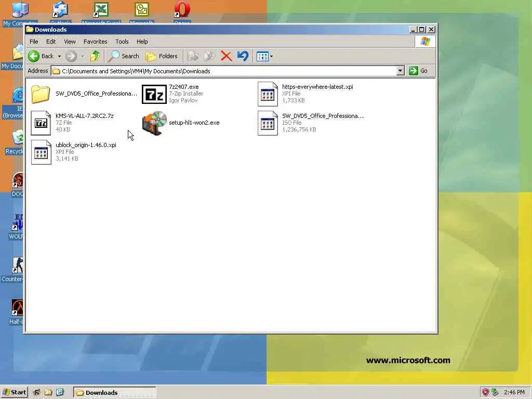Click the network computers tray icon
This screenshot has width=532, height=399.
coord(495,392)
